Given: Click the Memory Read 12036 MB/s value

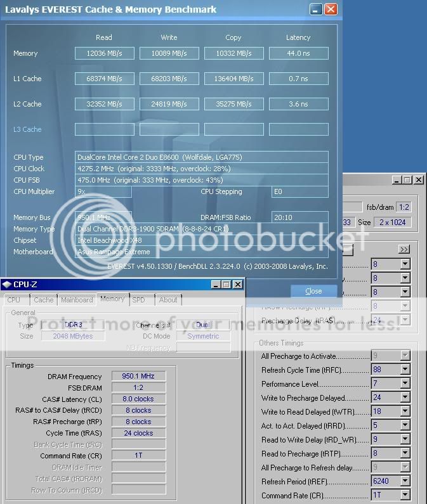Looking at the screenshot, I should pos(104,53).
